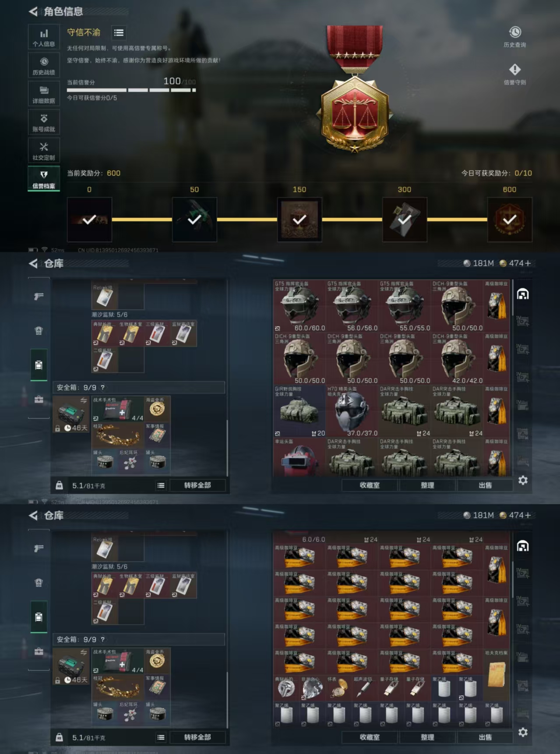Screen dimensions: 560x754
Task: Open 账号成就 sidebar icon
Action: click(x=44, y=122)
